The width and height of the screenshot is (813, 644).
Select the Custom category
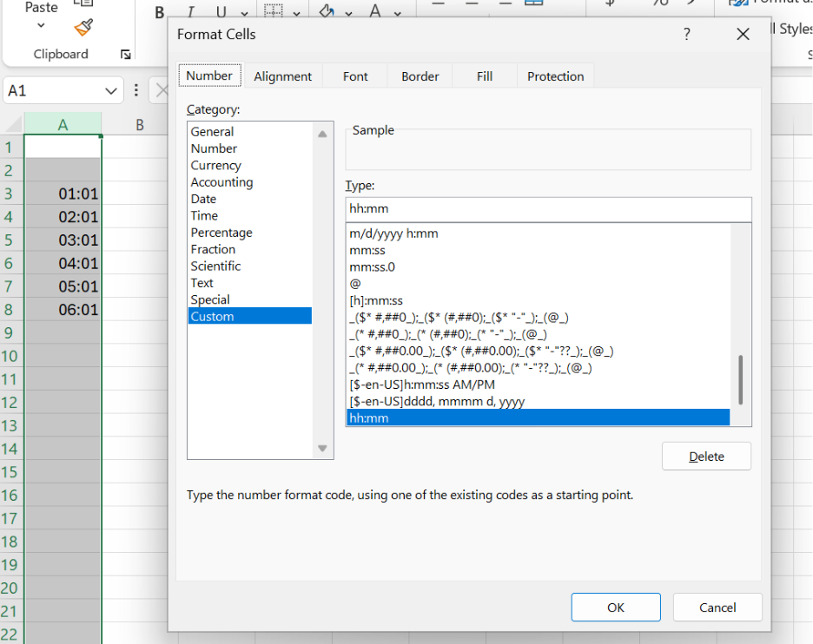point(250,316)
